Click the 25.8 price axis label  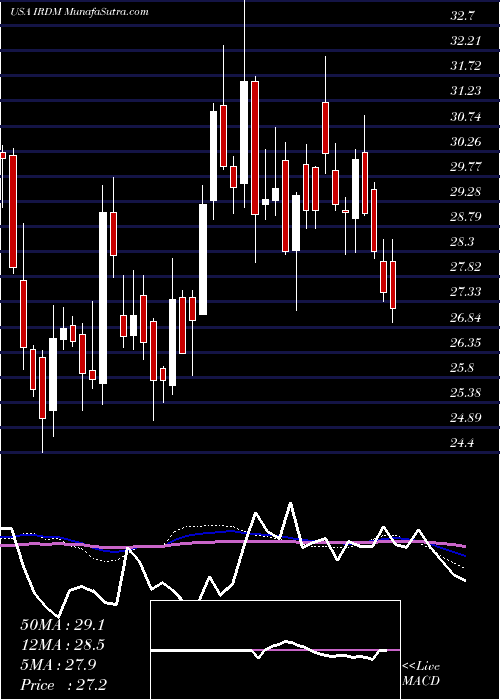click(463, 368)
